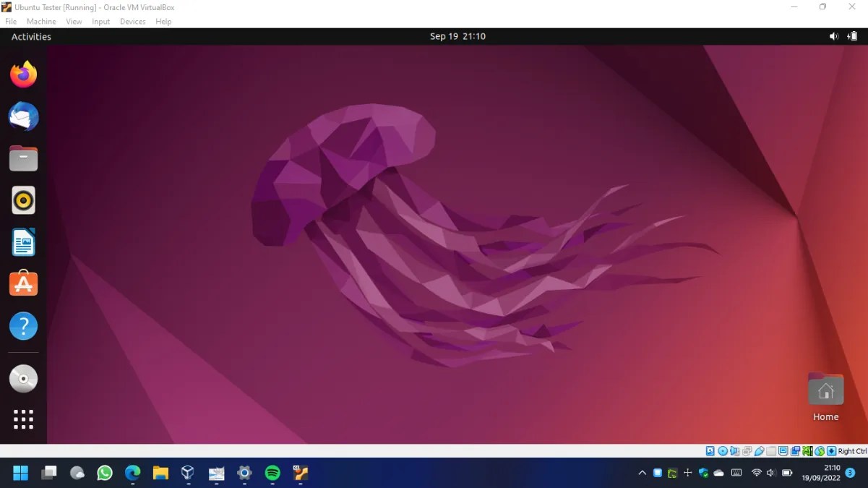Open VirtualBox Manager cube taskbar icon
The image size is (868, 488).
pos(188,473)
